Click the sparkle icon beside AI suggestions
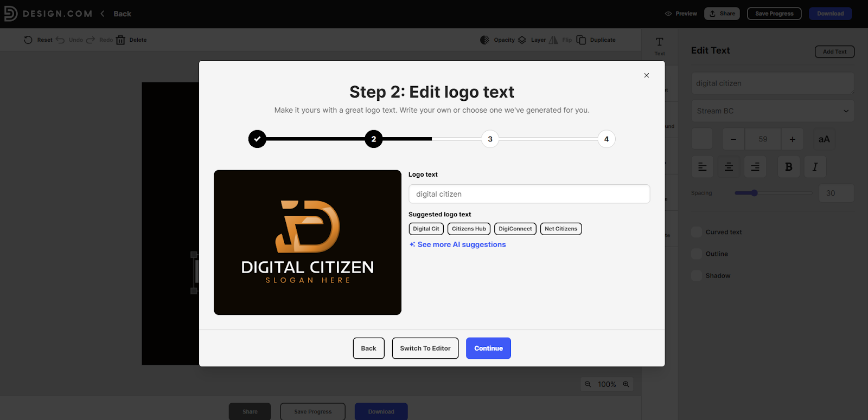 point(412,244)
